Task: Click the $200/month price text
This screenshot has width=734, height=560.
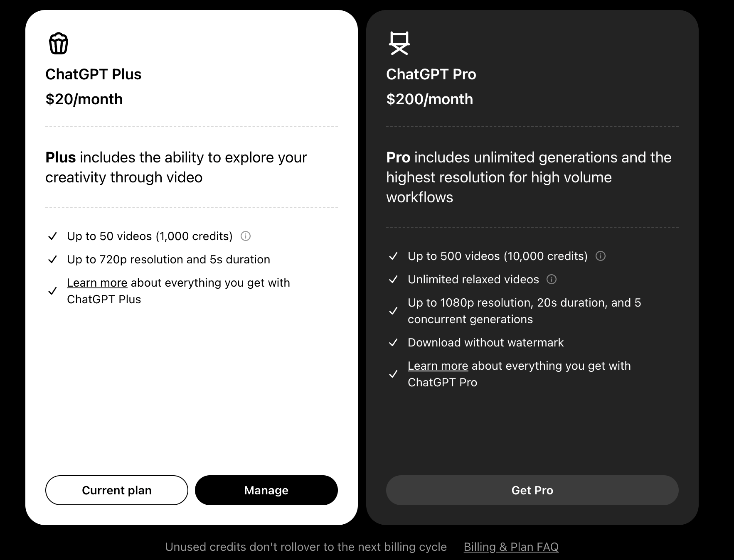Action: (x=430, y=99)
